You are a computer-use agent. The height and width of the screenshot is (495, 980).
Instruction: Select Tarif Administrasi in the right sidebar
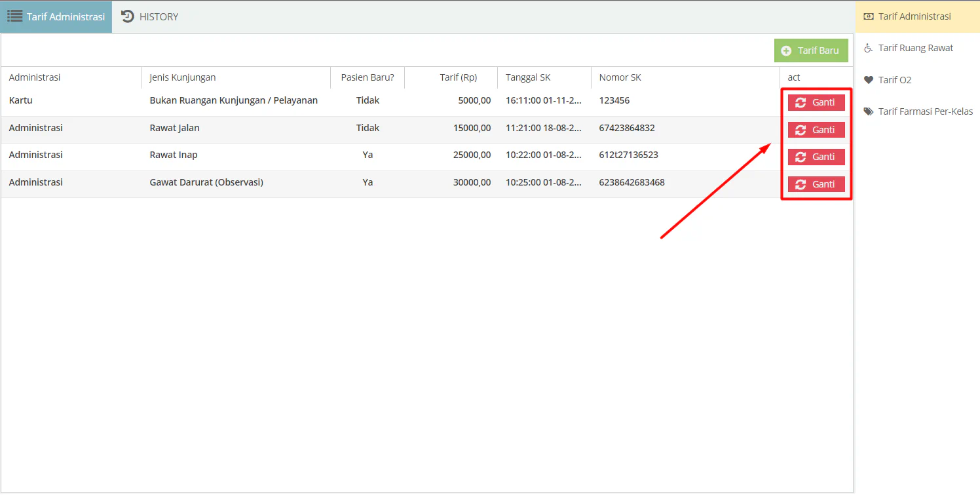point(918,16)
